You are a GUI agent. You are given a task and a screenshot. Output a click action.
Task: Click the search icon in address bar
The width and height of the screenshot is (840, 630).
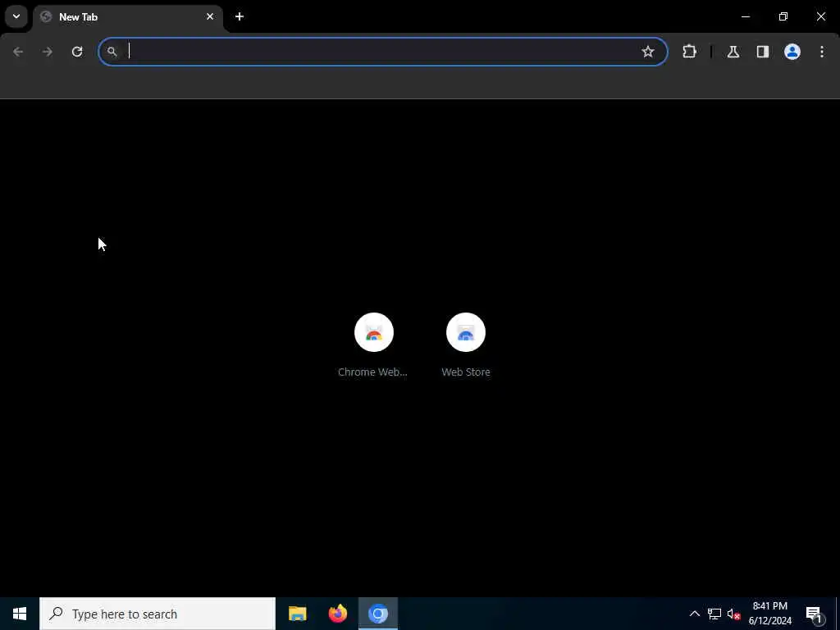click(112, 52)
